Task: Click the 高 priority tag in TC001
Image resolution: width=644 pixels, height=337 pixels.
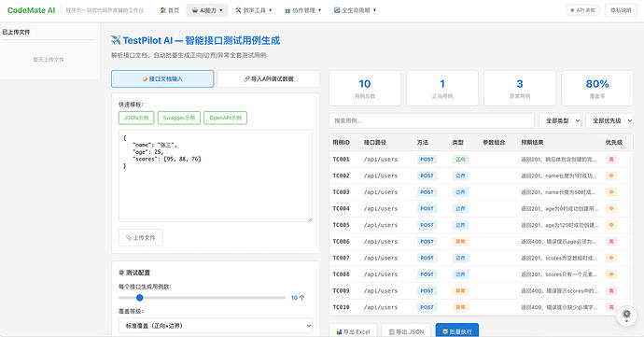Action: 611,159
